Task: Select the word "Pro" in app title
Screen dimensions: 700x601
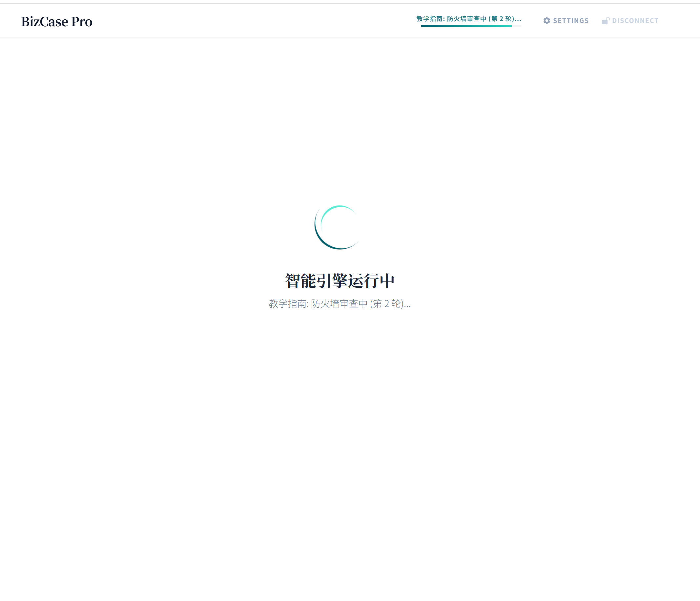Action: pos(81,22)
